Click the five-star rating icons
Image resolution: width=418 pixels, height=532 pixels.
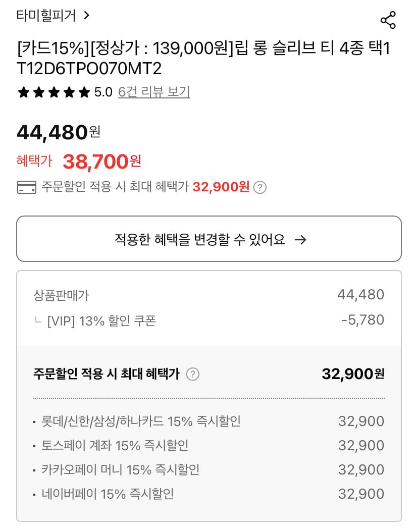point(53,92)
